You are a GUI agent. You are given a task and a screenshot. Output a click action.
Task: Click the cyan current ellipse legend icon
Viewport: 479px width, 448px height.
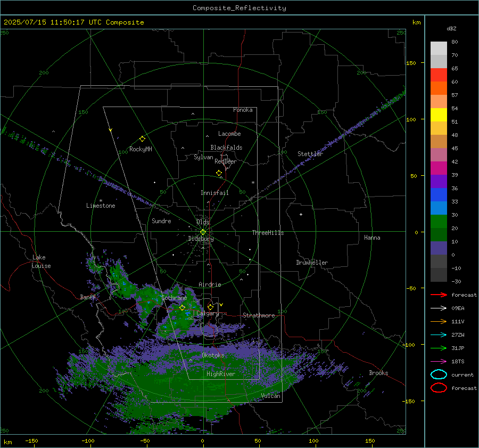pos(439,374)
